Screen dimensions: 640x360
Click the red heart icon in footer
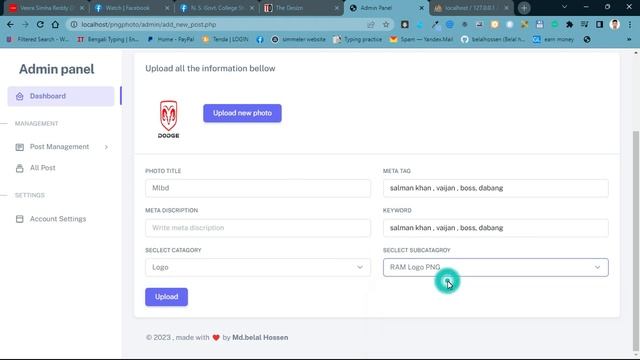click(216, 338)
